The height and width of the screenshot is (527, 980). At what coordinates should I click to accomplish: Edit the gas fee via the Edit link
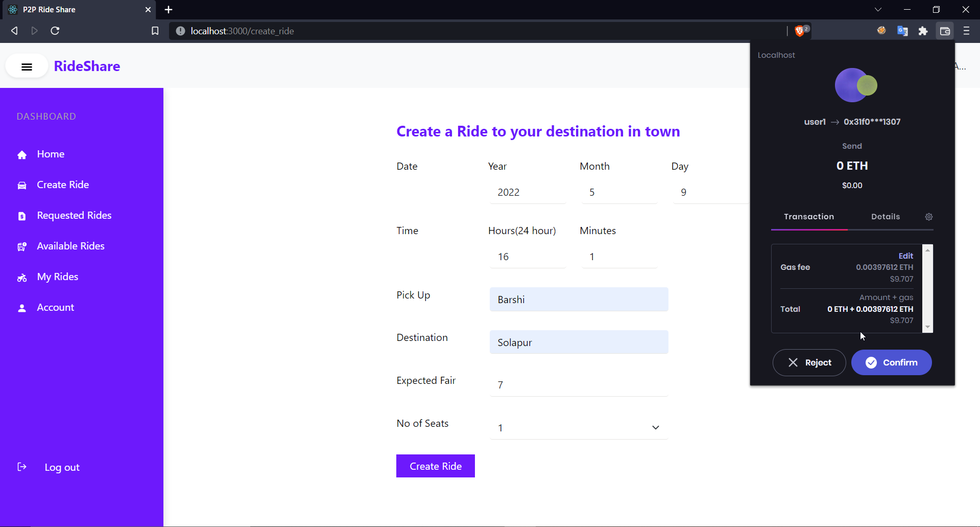[905, 256]
